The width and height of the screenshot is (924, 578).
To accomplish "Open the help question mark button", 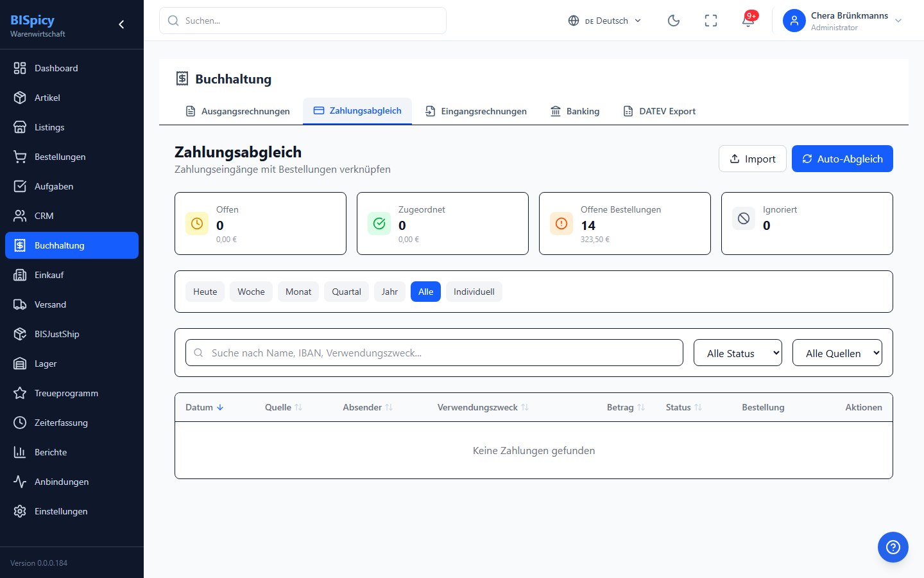I will click(893, 547).
